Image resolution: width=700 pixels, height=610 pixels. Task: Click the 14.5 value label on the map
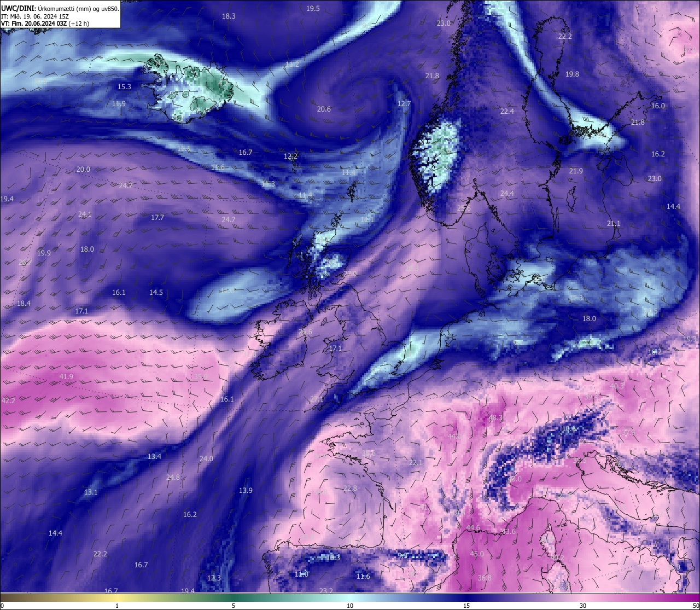[x=156, y=293]
